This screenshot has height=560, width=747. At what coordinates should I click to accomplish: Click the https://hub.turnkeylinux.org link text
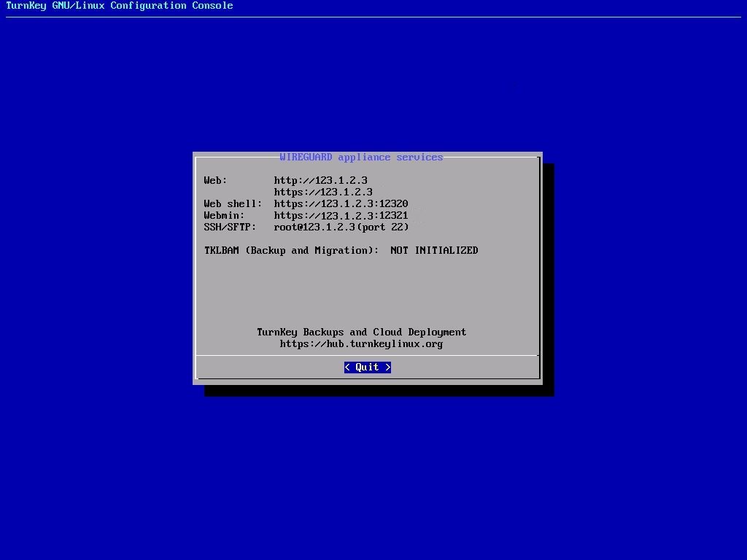pos(361,344)
